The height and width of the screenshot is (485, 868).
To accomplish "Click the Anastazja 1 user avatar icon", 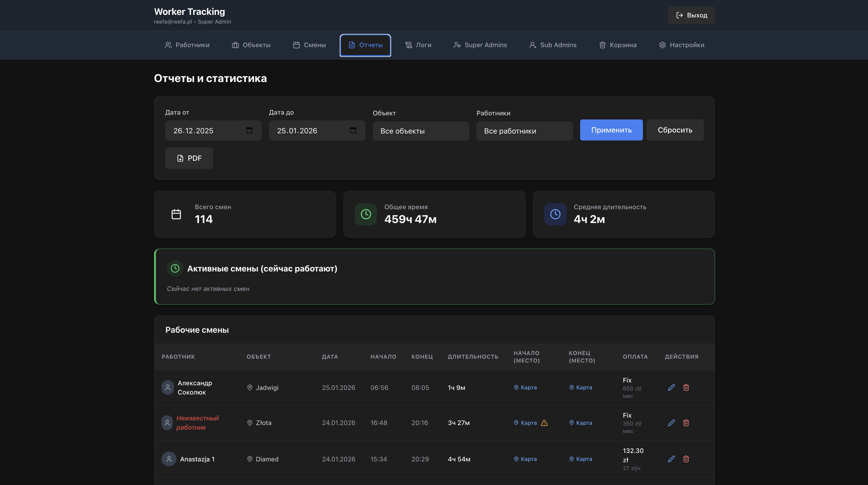I will tap(169, 459).
